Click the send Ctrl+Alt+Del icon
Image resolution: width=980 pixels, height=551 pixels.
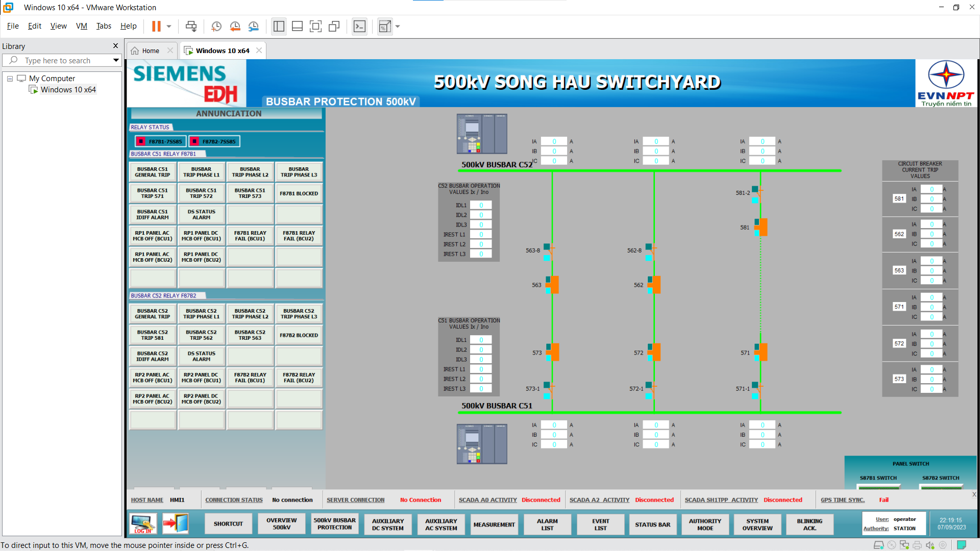tap(191, 27)
